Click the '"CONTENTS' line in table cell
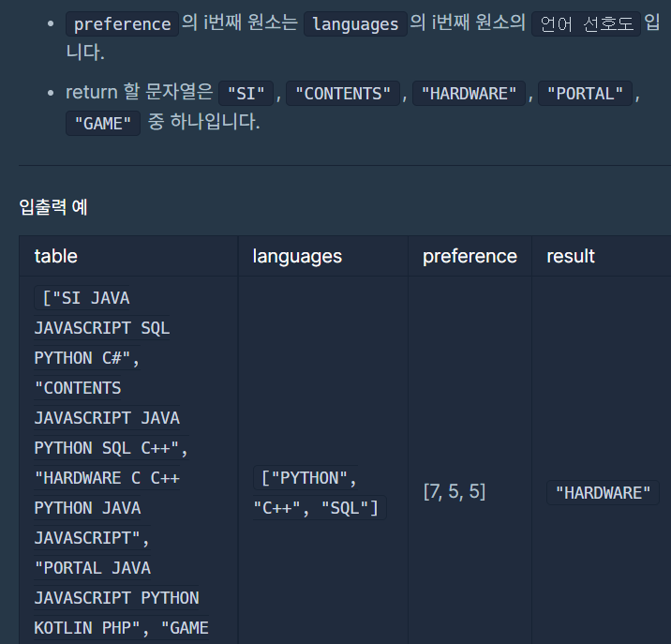 click(x=78, y=388)
